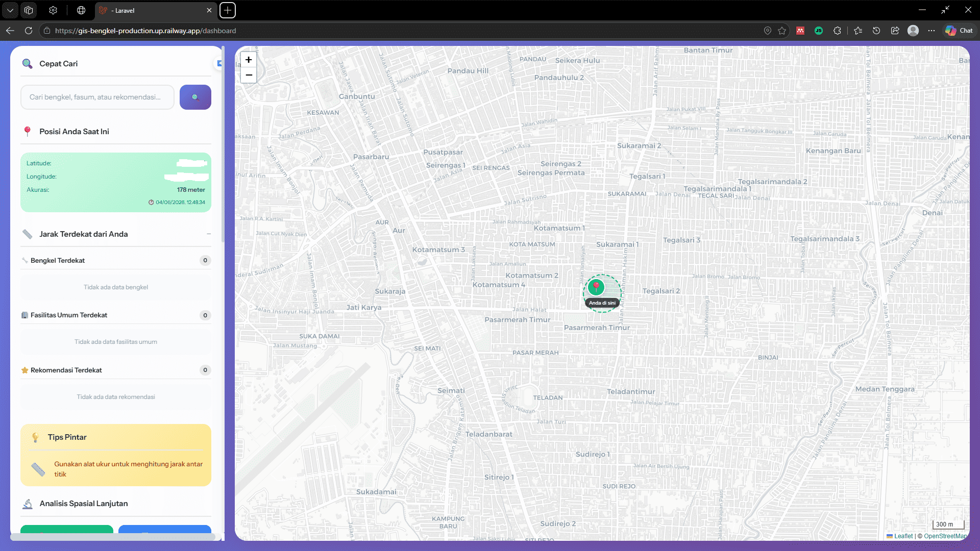Image resolution: width=980 pixels, height=551 pixels.
Task: Click the timestamp '04/06/2026, 12.48.34'
Action: pos(180,203)
